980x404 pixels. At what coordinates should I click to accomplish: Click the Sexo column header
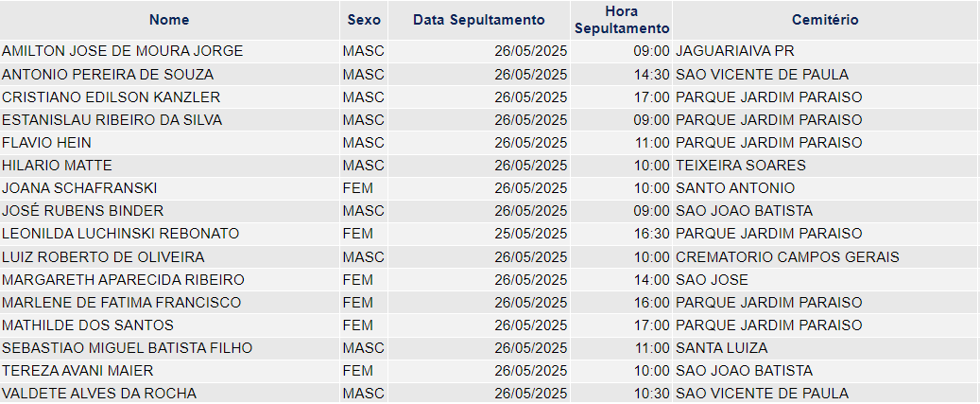[x=364, y=20]
